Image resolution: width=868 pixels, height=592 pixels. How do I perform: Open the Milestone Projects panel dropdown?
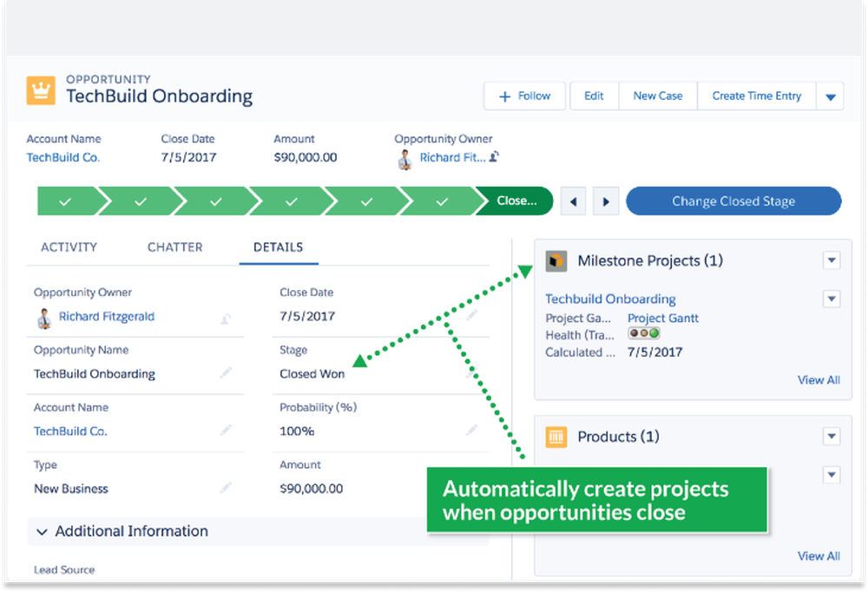tap(832, 260)
